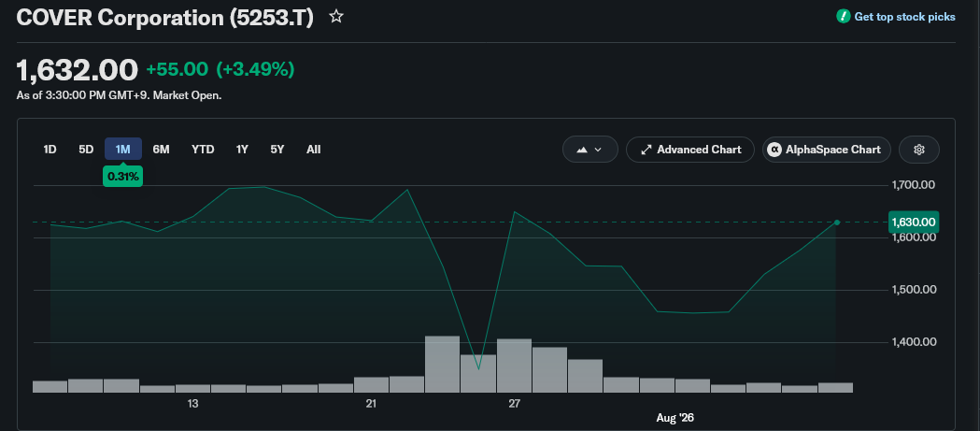Image resolution: width=980 pixels, height=431 pixels.
Task: Click the 1,632.00 stock price
Action: (77, 69)
